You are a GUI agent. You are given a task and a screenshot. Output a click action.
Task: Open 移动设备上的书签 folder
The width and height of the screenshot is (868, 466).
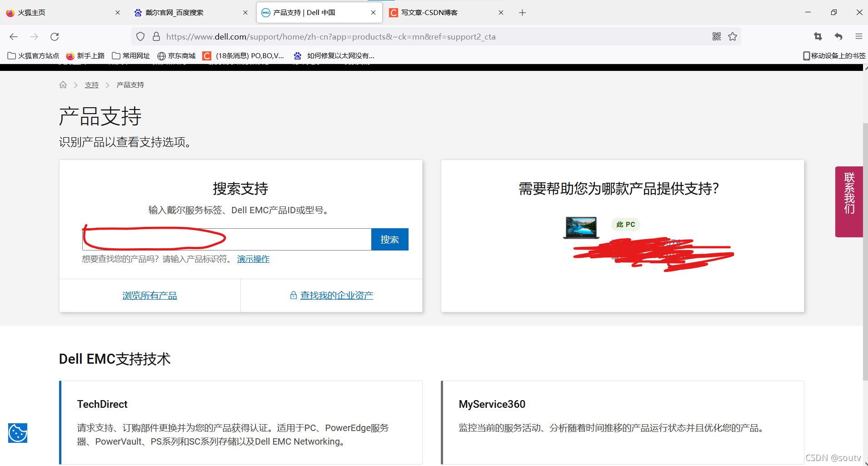click(x=834, y=56)
